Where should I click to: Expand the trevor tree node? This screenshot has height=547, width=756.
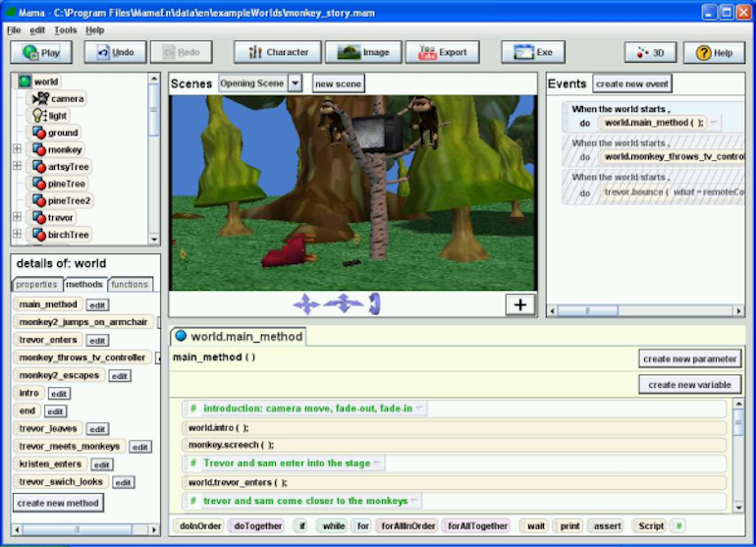pyautogui.click(x=17, y=217)
